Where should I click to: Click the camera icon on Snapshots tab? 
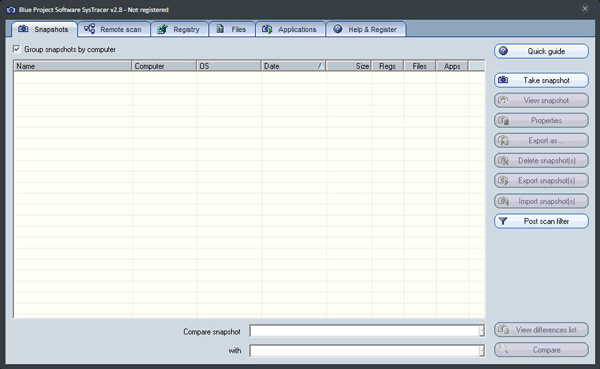pyautogui.click(x=23, y=29)
